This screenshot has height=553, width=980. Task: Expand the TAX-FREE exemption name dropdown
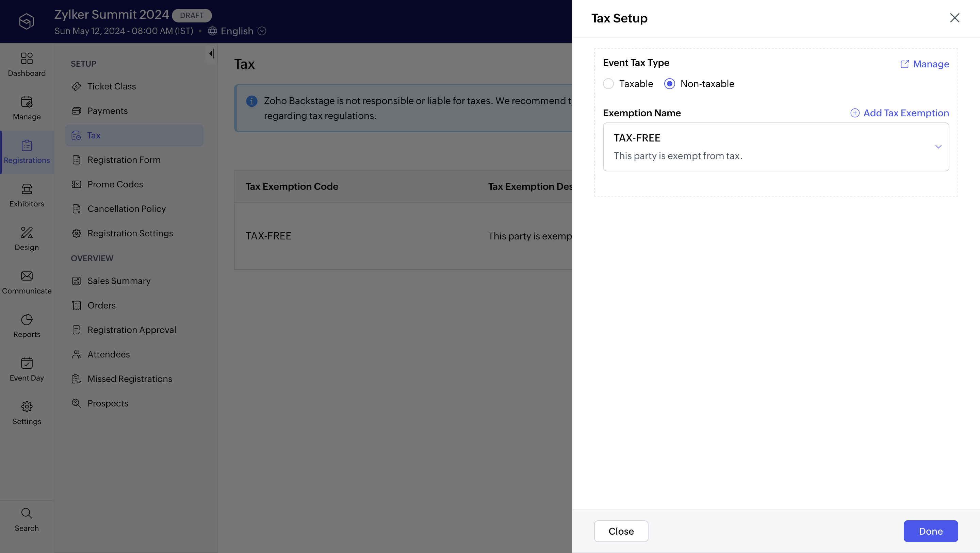point(938,147)
